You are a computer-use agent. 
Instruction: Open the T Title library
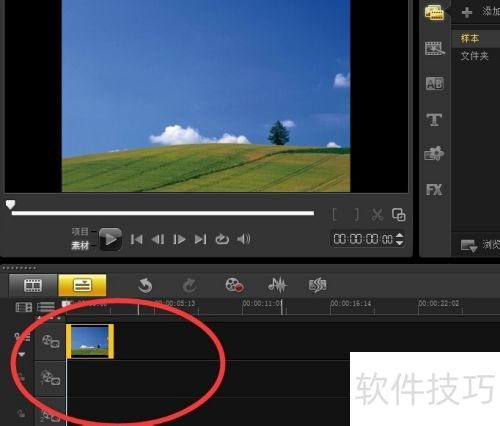434,120
